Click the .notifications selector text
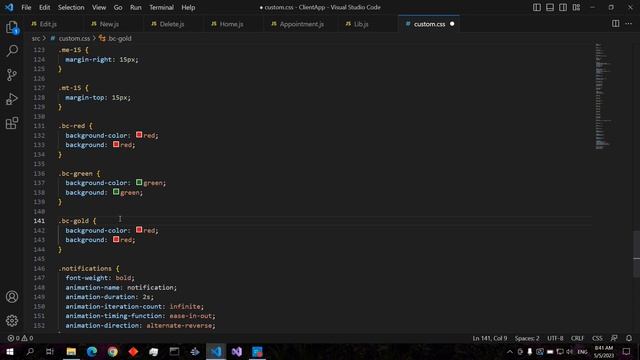 click(x=85, y=268)
